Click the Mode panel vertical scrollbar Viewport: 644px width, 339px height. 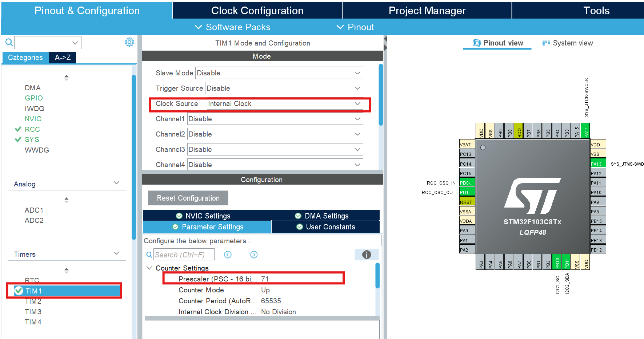pos(381,95)
